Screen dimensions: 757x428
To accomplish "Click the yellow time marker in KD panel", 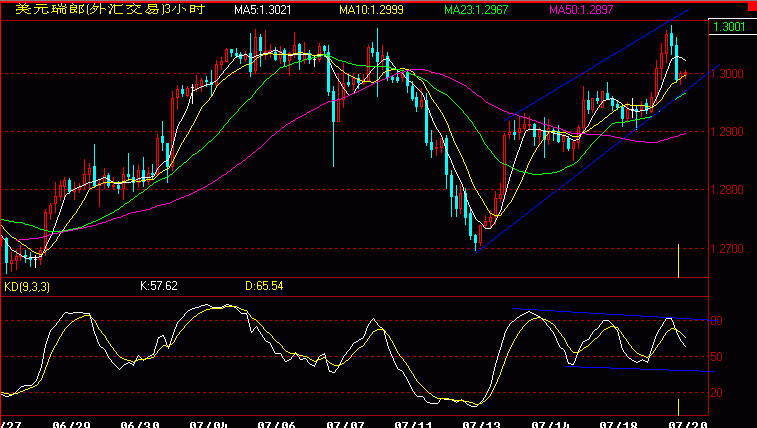I will click(x=678, y=407).
